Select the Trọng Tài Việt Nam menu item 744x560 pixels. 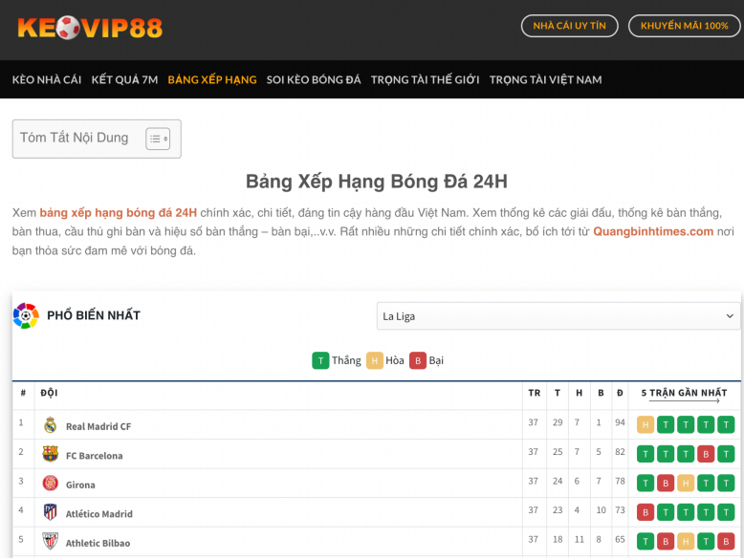tap(545, 79)
